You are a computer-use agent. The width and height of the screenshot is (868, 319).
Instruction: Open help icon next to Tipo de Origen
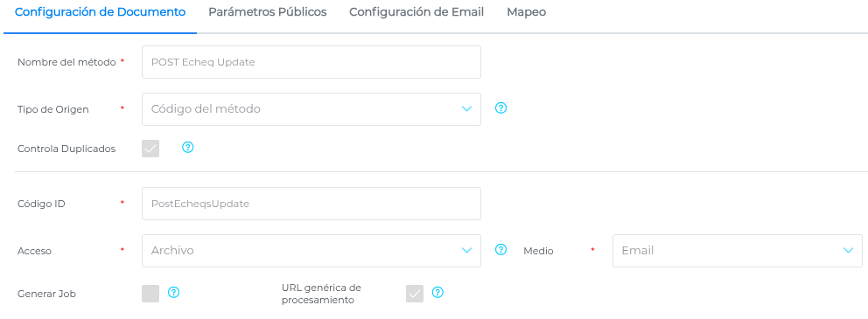tap(500, 108)
